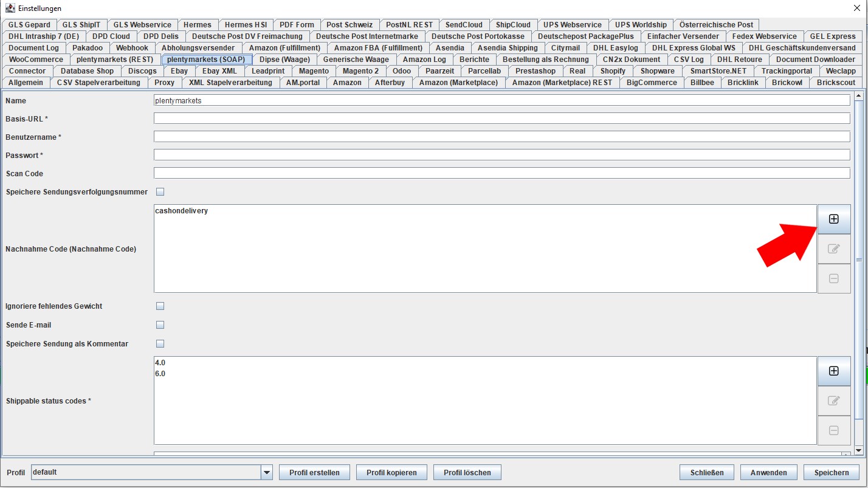The image size is (868, 488).
Task: Go to the Amazon (Marketplace) tab
Action: point(458,83)
